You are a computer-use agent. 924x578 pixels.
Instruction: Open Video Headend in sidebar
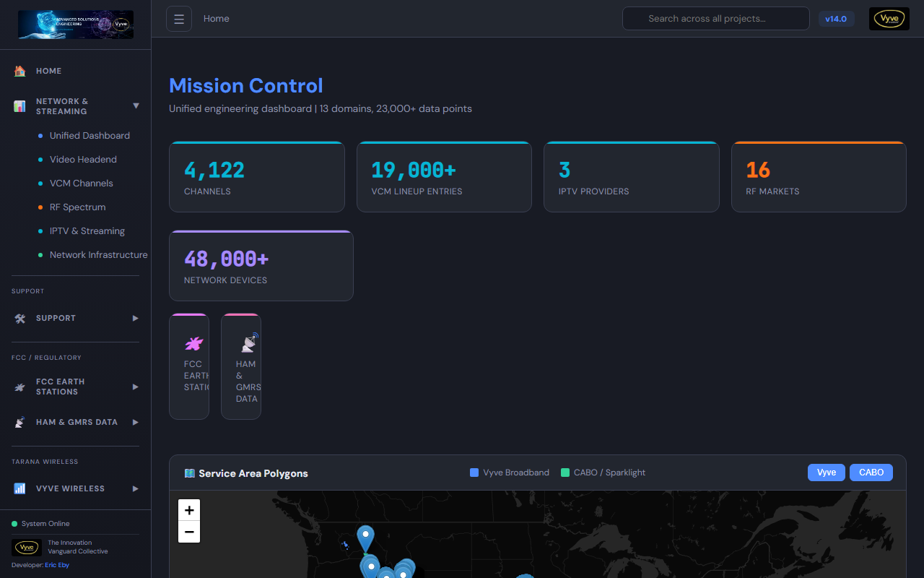[83, 159]
